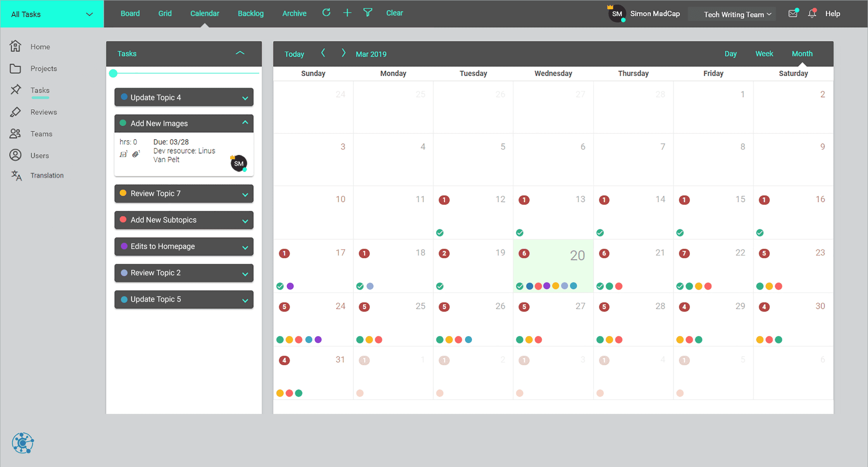This screenshot has height=467, width=868.
Task: Collapse the Tasks panel with its chevron
Action: click(x=240, y=53)
